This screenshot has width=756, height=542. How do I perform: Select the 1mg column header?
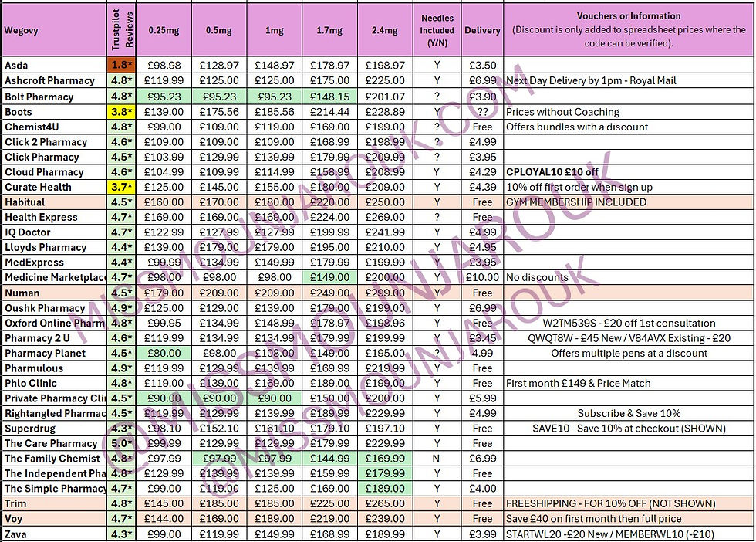(275, 30)
